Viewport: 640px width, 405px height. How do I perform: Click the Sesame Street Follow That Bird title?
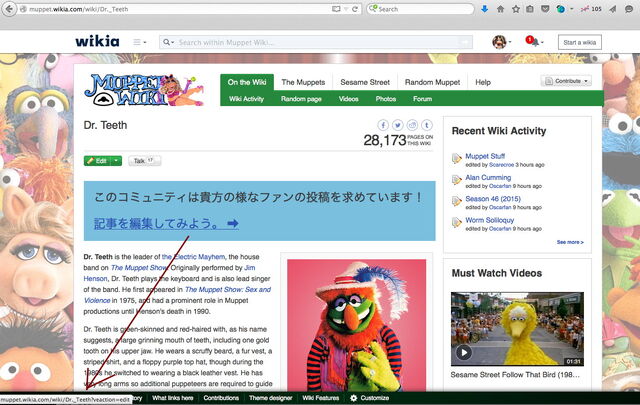[x=515, y=374]
